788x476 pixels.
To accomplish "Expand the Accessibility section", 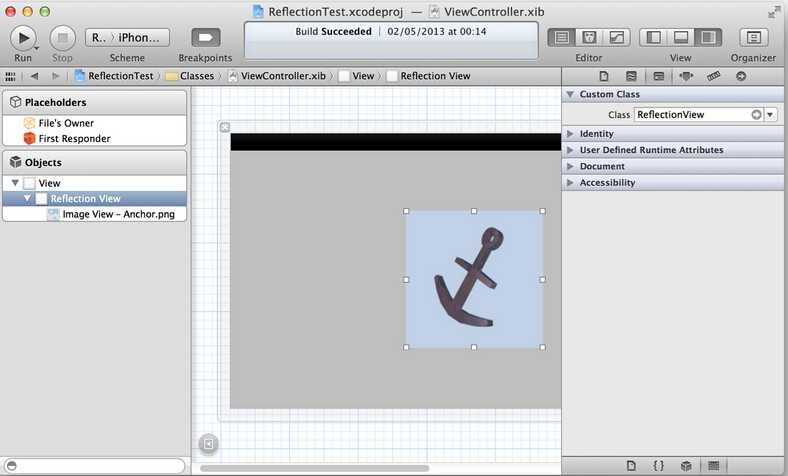I will click(570, 182).
